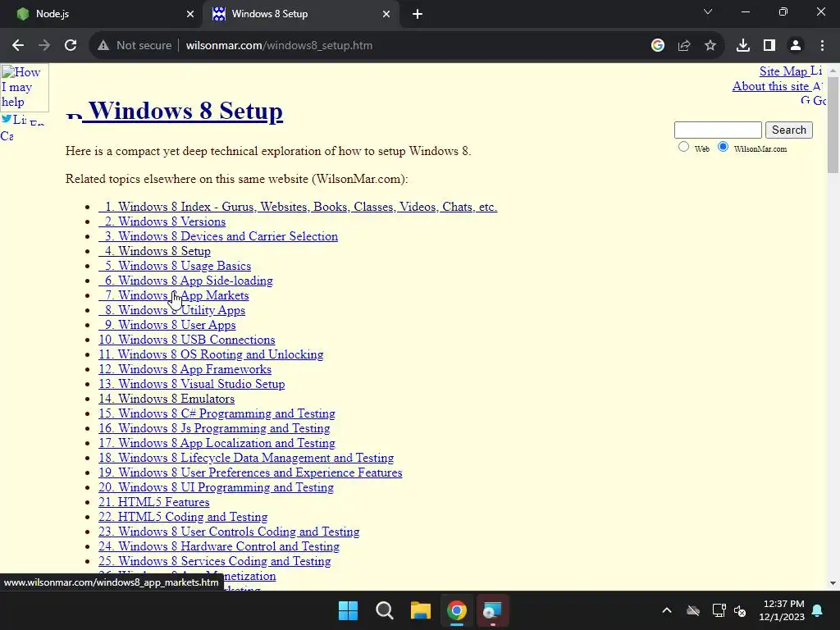Open 1. Windows 8 Index link

point(298,207)
